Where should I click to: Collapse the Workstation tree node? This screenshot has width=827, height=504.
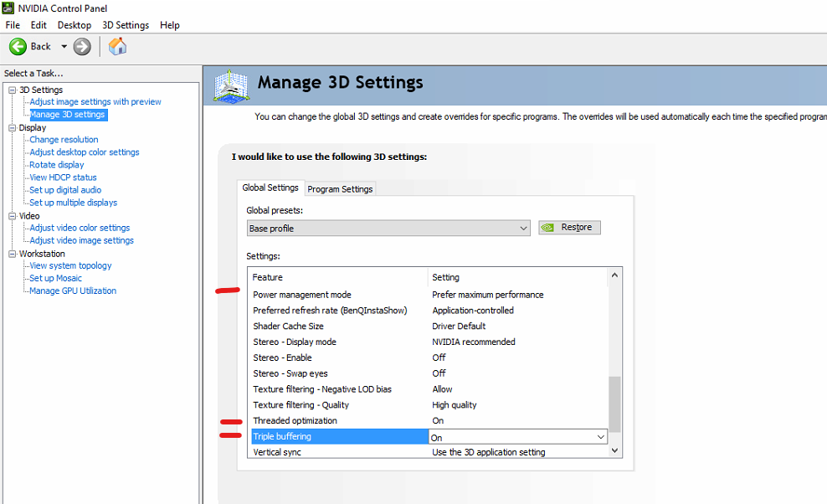[13, 254]
